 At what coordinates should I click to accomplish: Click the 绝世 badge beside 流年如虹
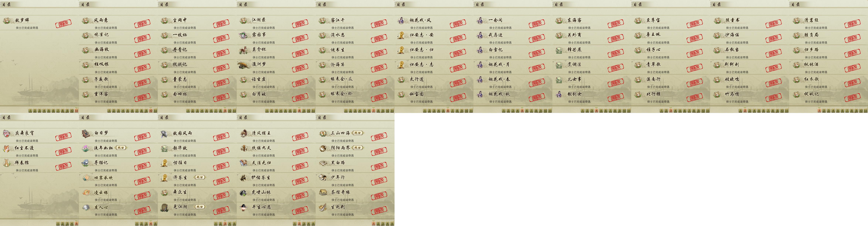point(121,148)
